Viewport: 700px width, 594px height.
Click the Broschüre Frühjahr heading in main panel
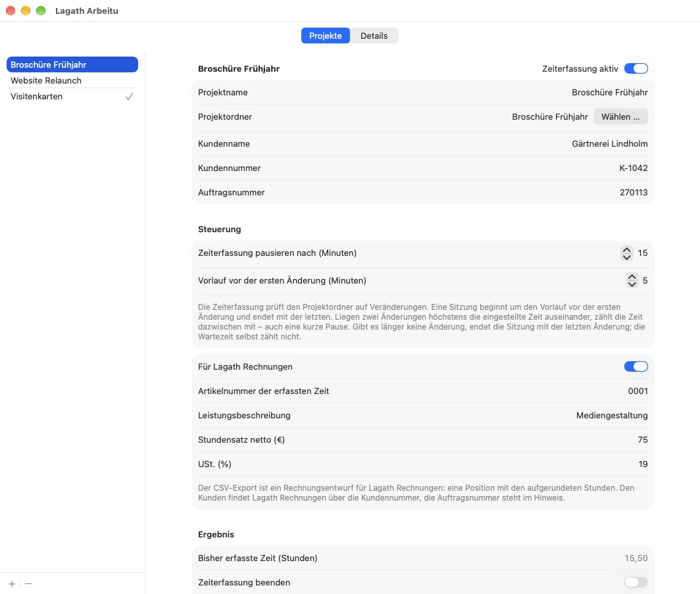(x=239, y=68)
